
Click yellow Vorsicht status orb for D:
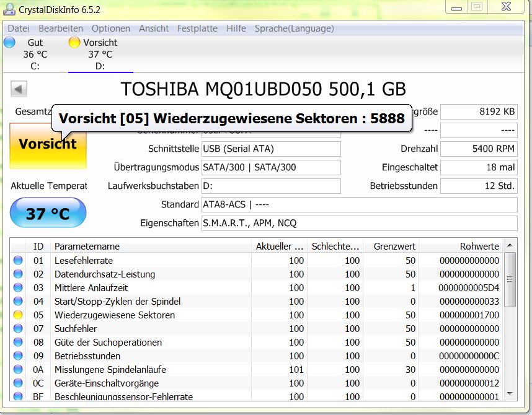point(74,42)
